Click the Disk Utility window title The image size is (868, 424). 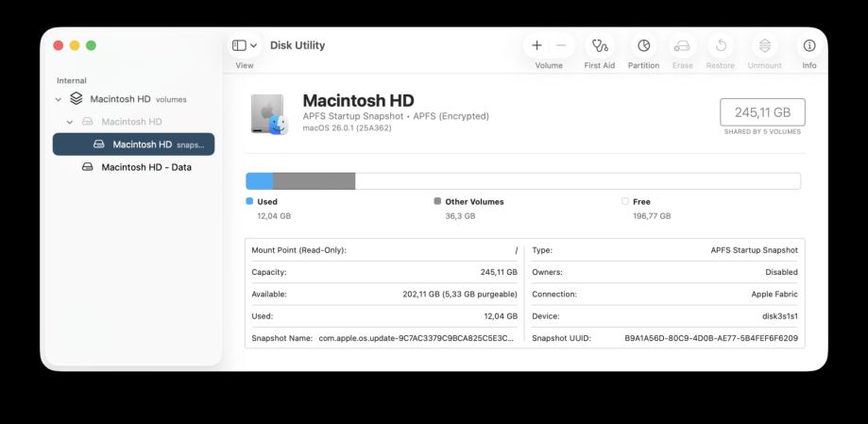coord(298,45)
